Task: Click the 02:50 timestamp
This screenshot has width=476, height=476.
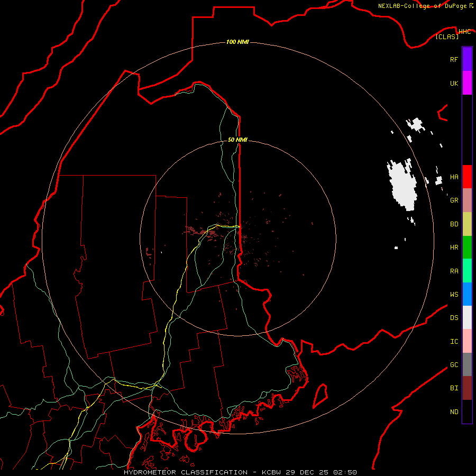Action: click(x=345, y=472)
